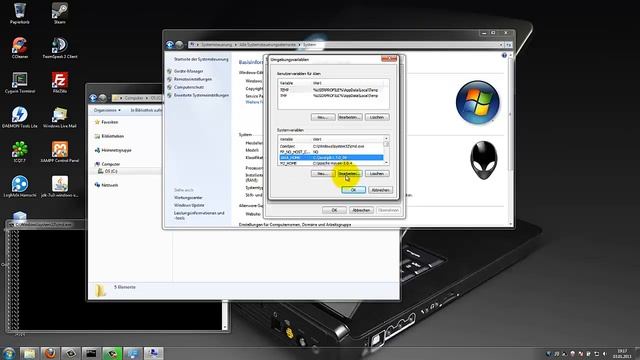640x360 pixels.
Task: Click the System window back arrow
Action: 170,44
